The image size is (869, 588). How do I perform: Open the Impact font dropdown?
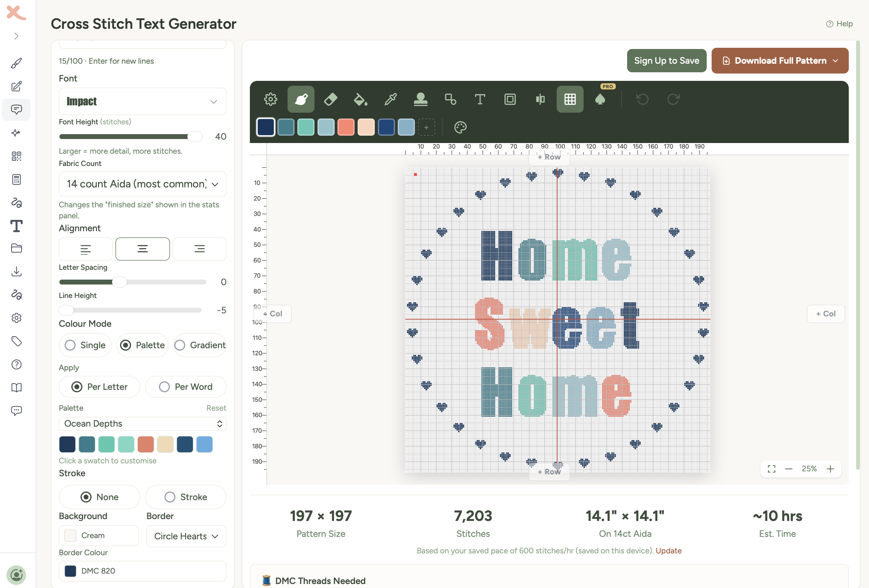click(x=142, y=101)
